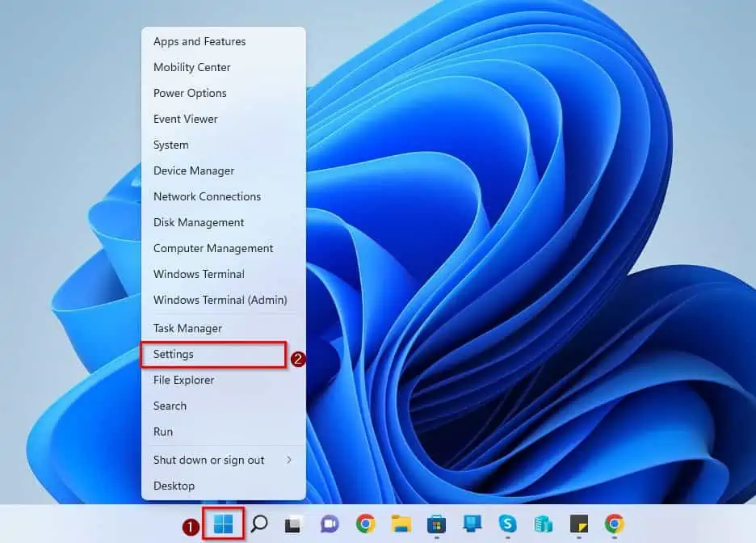Click Shut down or sign out text
This screenshot has width=756, height=543.
click(x=208, y=460)
